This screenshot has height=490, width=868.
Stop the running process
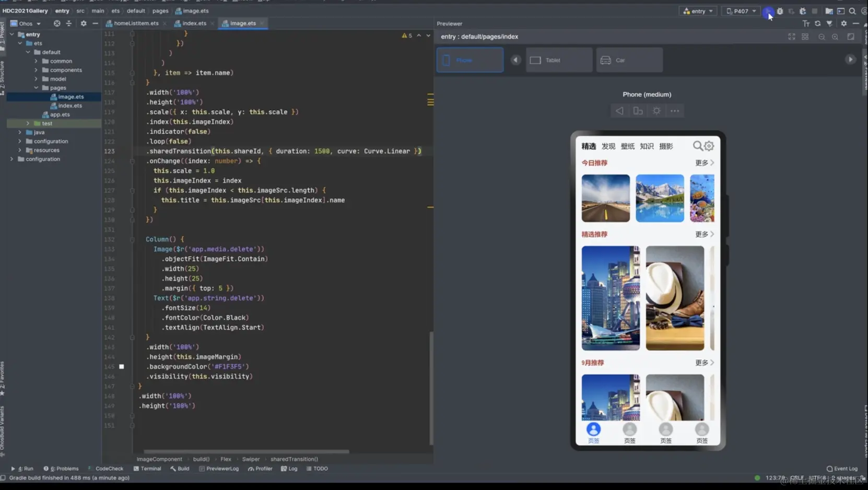click(x=815, y=11)
